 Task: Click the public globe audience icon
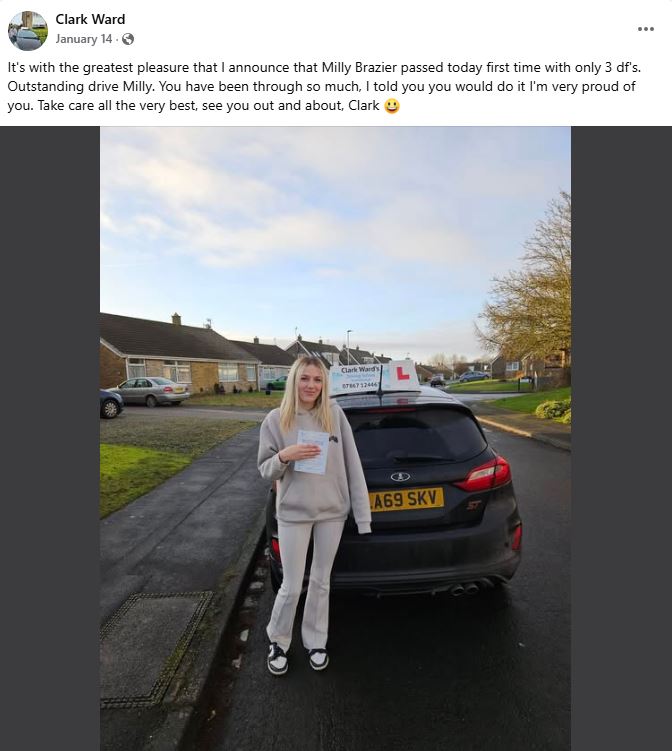click(x=128, y=39)
